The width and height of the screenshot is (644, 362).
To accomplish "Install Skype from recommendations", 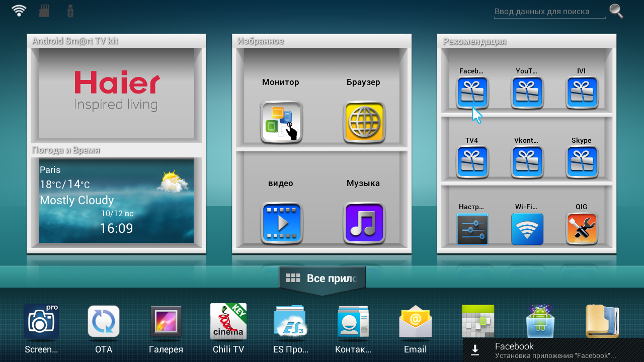I will (x=582, y=162).
